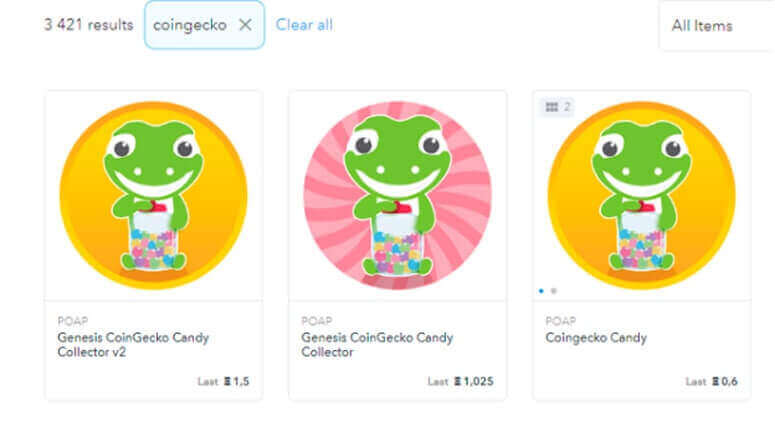775x422 pixels.
Task: Click the ETH icon beside price 1,025
Action: (458, 382)
